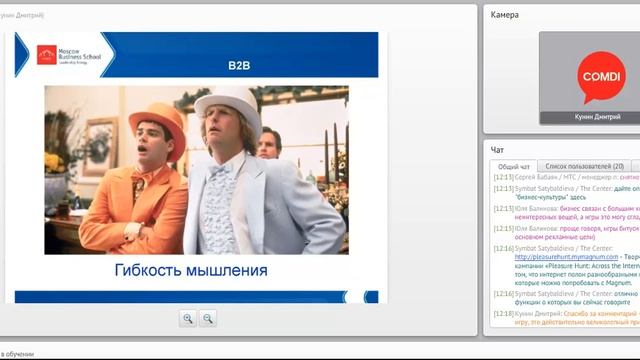Click the B2B slide heading
Image resolution: width=640 pixels, height=360 pixels.
[x=239, y=65]
